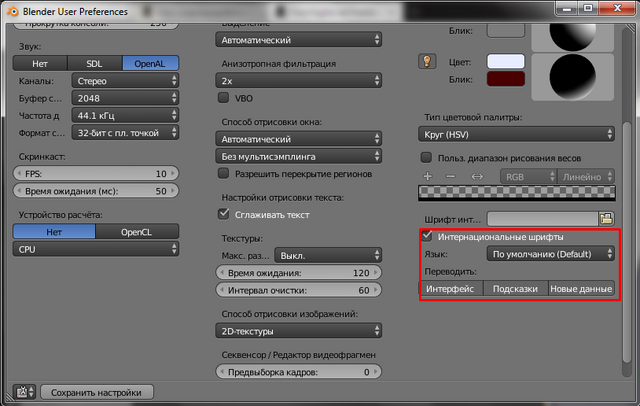Select OpenAL sound device
This screenshot has width=640, height=406.
point(150,64)
